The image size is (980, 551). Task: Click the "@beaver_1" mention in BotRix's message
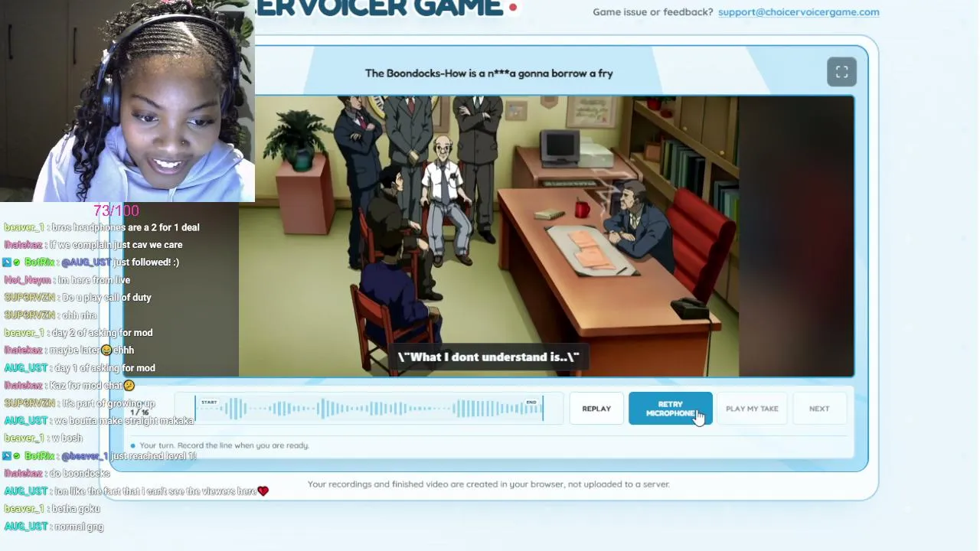85,456
